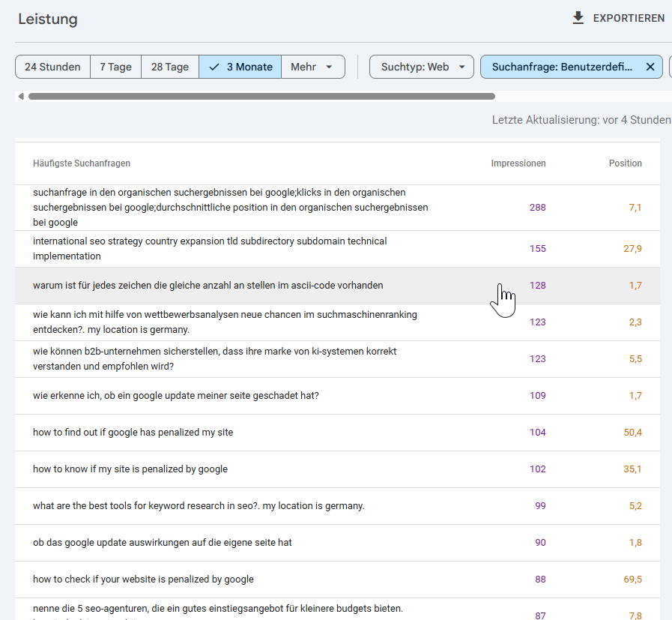Click the position value 5,2
Image resolution: width=672 pixels, height=620 pixels.
tap(635, 506)
